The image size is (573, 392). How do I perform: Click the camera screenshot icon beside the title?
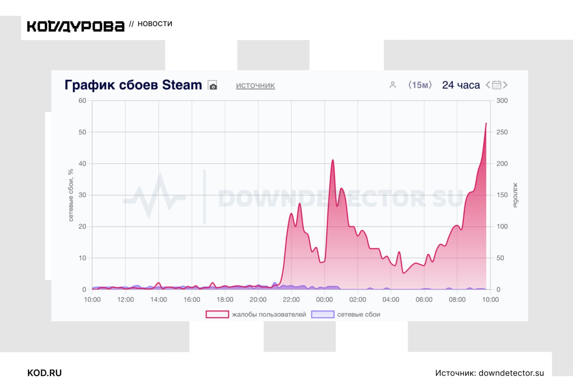213,85
